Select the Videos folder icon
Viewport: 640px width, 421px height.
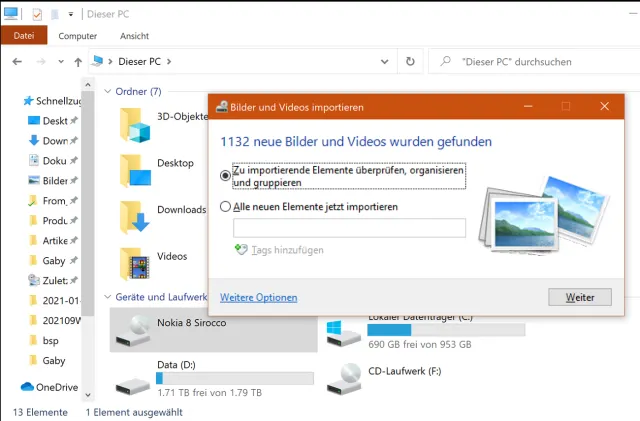[135, 263]
